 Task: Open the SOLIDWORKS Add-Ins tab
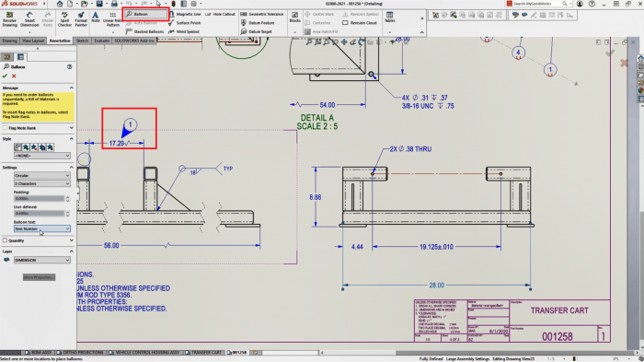pos(134,41)
